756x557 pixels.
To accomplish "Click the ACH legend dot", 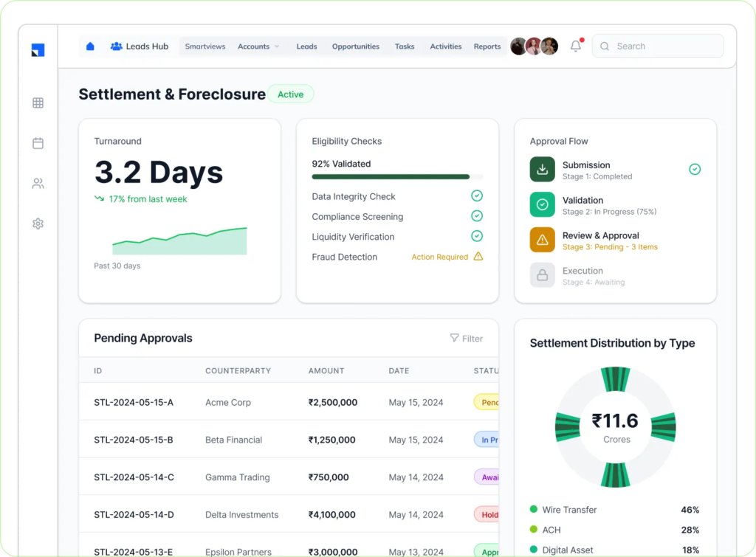I will pyautogui.click(x=534, y=529).
